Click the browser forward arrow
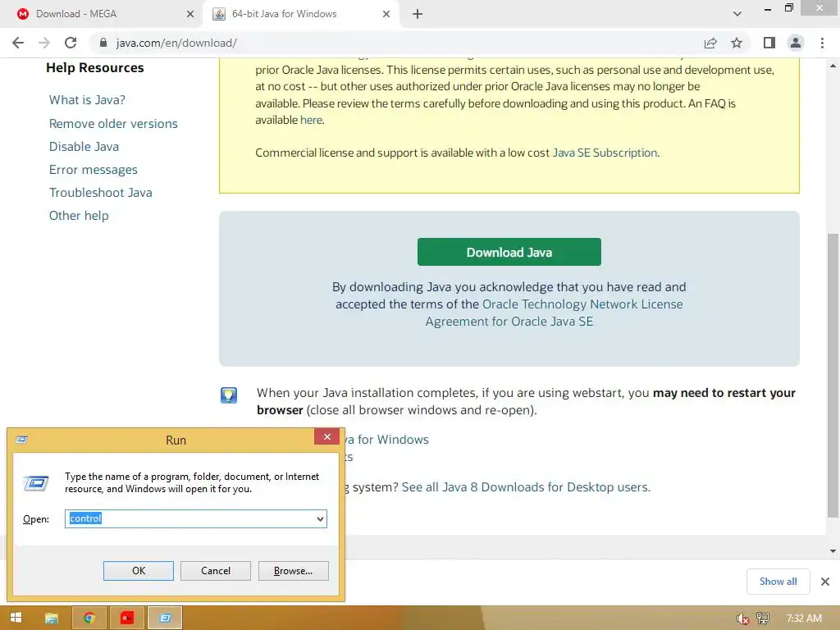This screenshot has width=840, height=630. click(x=44, y=43)
